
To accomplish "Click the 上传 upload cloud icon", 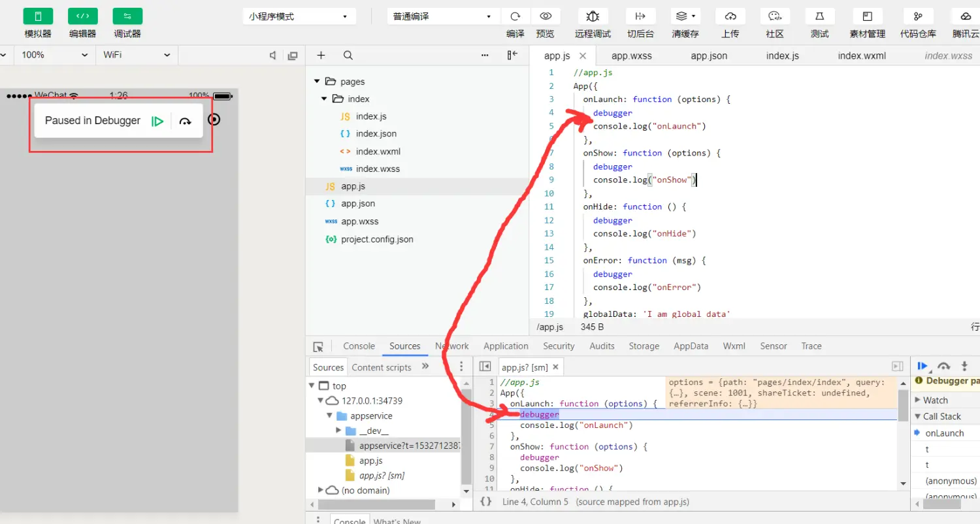I will point(730,16).
